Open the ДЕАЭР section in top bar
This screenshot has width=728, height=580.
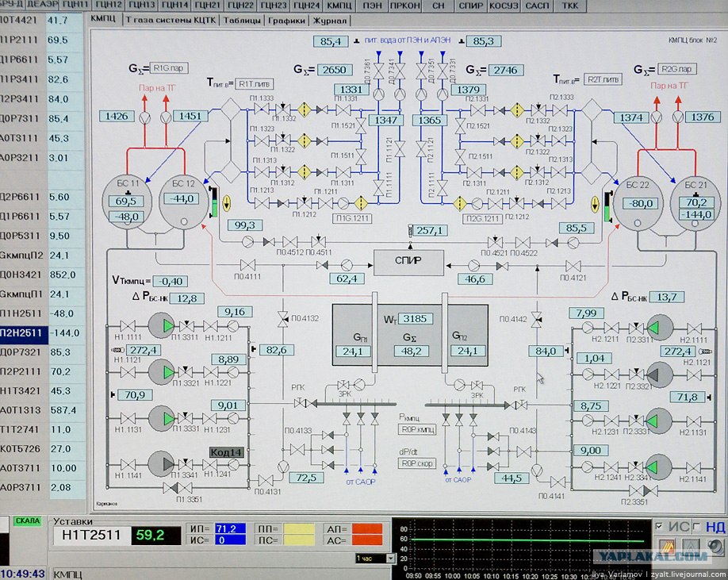[42, 5]
